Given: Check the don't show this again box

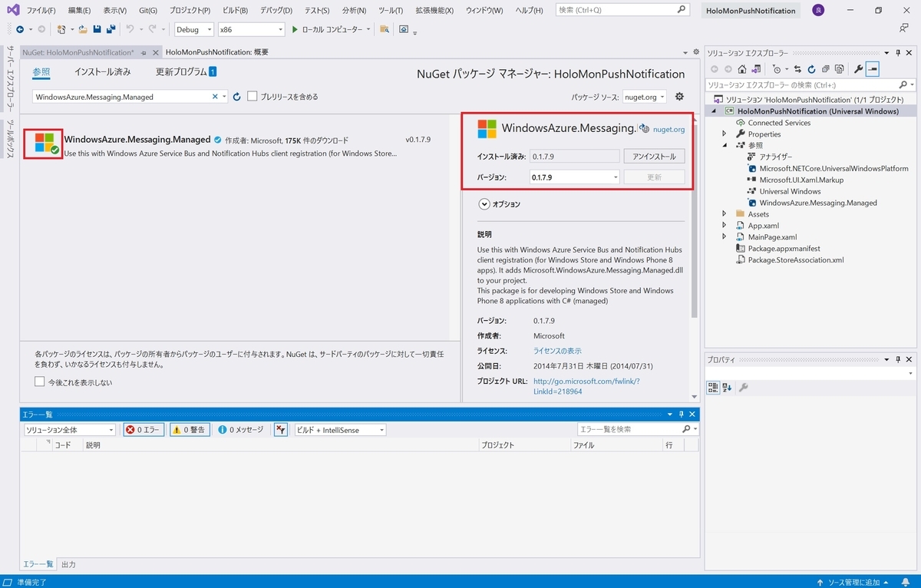Looking at the screenshot, I should point(40,382).
